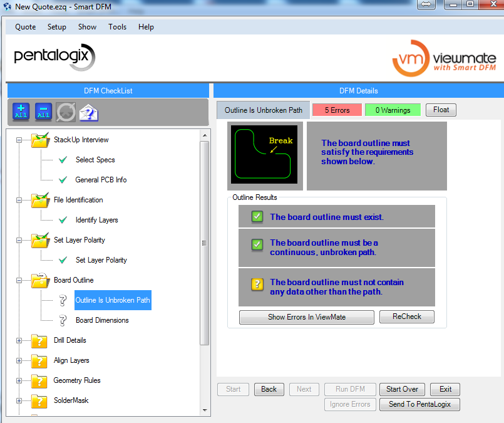Viewport: 504px width, 423px height.
Task: Select the highlighted Outline Is Unbroken Path item
Action: 113,300
